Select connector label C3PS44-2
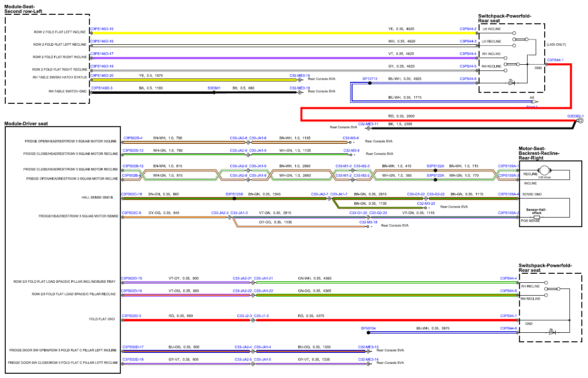Image resolution: width=588 pixels, height=378 pixels. (468, 29)
